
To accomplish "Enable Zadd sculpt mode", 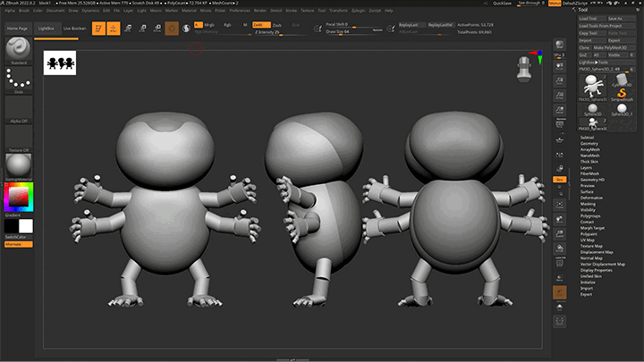I will [x=261, y=25].
